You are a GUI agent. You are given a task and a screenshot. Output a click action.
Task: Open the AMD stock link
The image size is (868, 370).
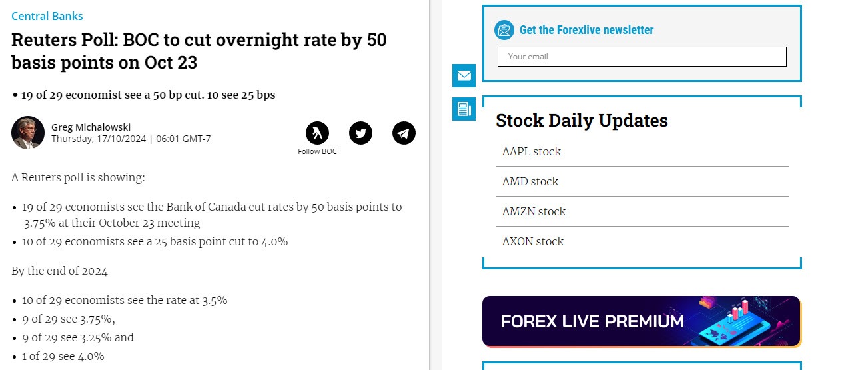(x=530, y=181)
